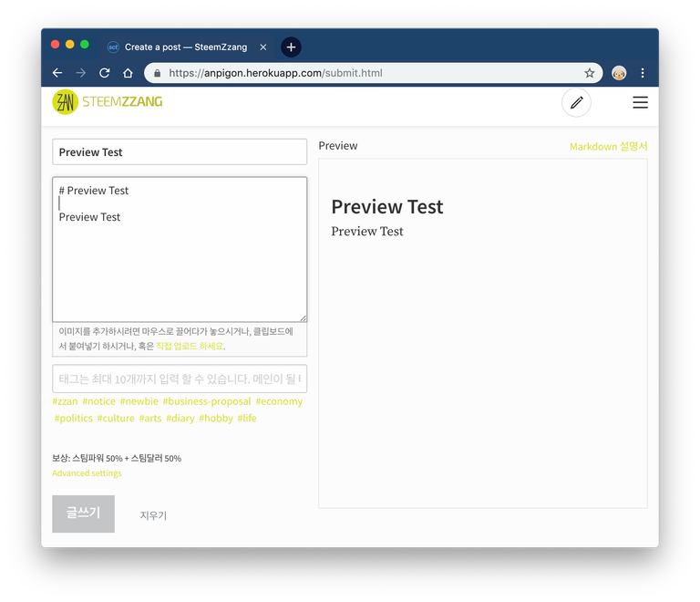Image resolution: width=700 pixels, height=602 pixels.
Task: Reload the page
Action: point(105,73)
